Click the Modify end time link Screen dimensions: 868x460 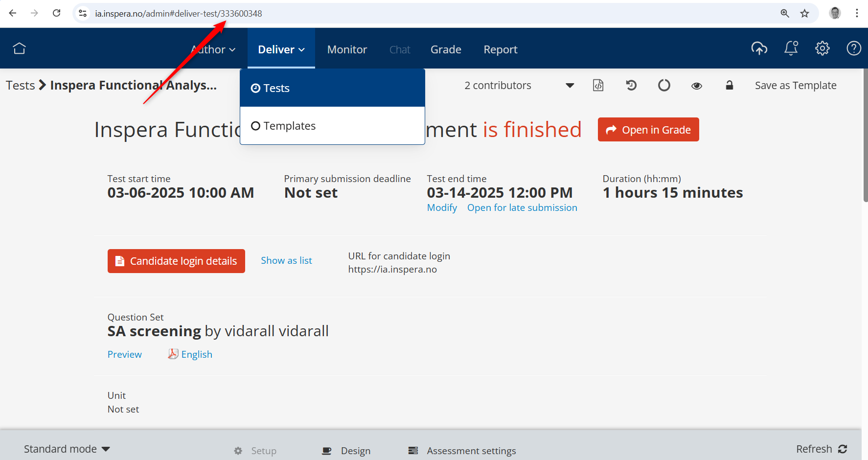click(x=442, y=207)
